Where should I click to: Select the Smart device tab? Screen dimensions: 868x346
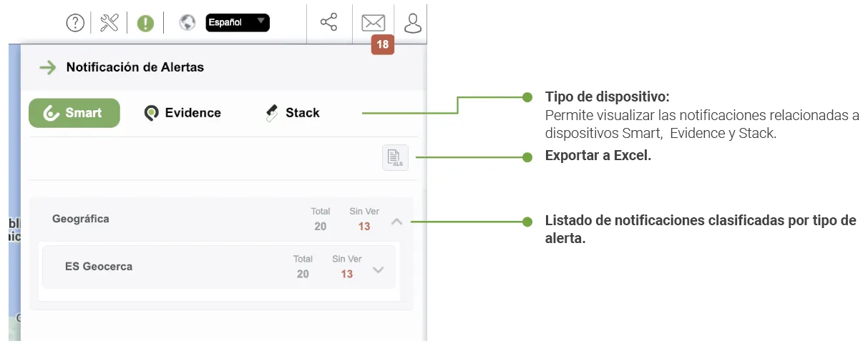click(74, 113)
